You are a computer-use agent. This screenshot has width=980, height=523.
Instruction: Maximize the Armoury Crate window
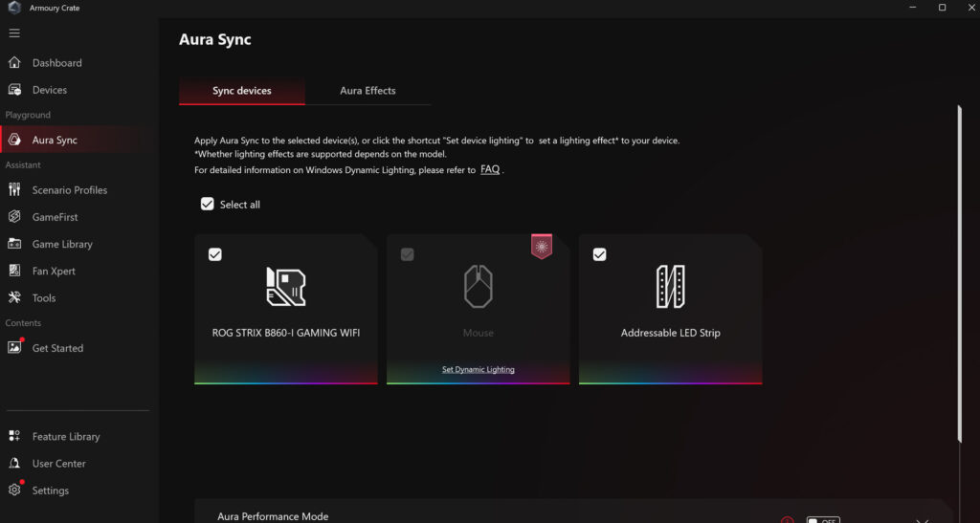point(942,8)
